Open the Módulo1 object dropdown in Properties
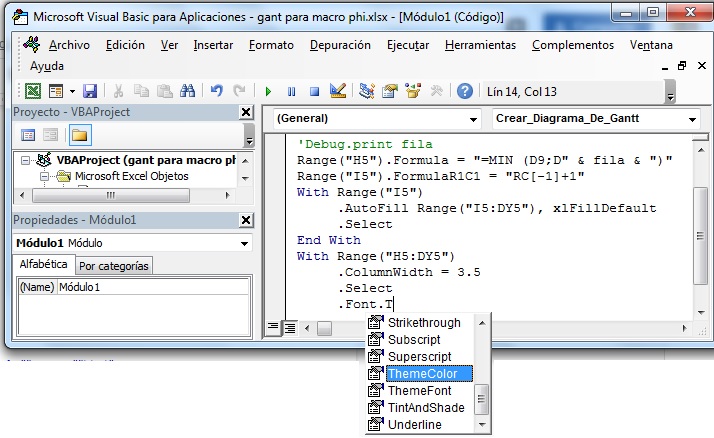Image resolution: width=714 pixels, height=438 pixels. pos(245,244)
